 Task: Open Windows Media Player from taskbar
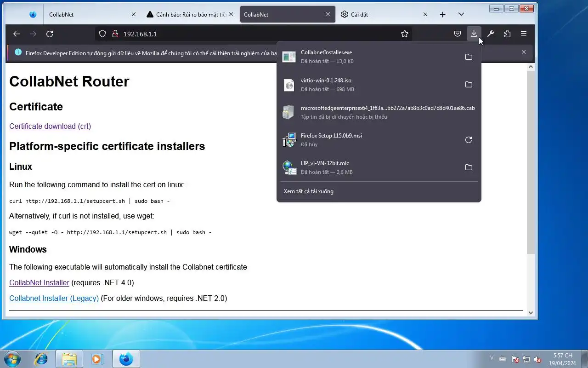97,359
